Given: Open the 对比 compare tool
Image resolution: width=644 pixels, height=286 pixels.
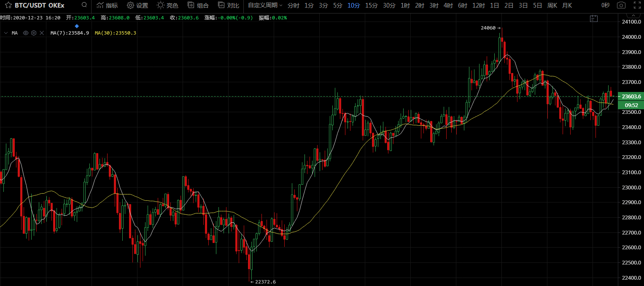Looking at the screenshot, I should [228, 5].
